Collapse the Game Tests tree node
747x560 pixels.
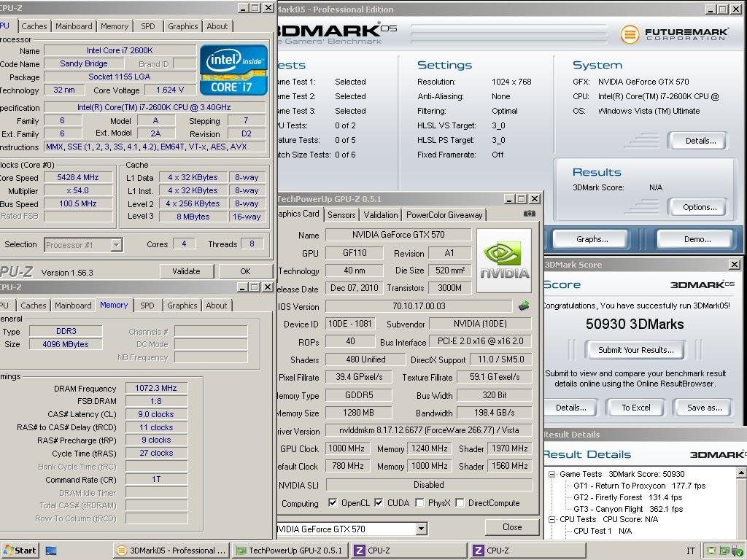[x=552, y=474]
